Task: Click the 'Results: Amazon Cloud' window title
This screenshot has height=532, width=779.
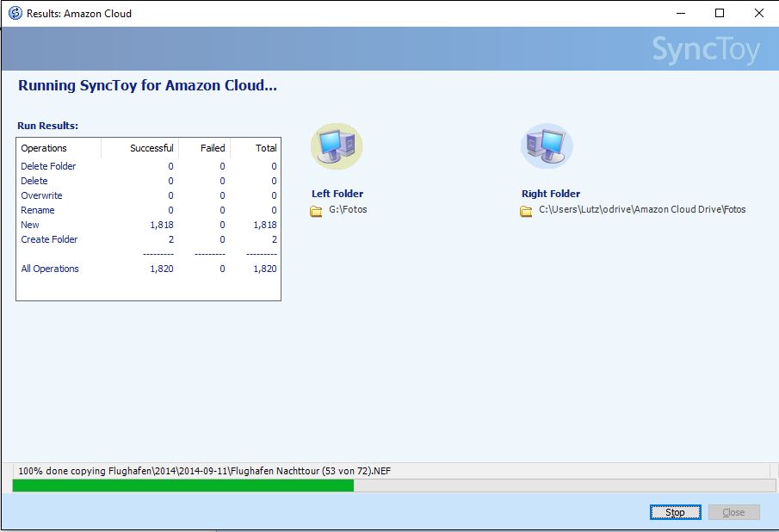Action: 79,14
